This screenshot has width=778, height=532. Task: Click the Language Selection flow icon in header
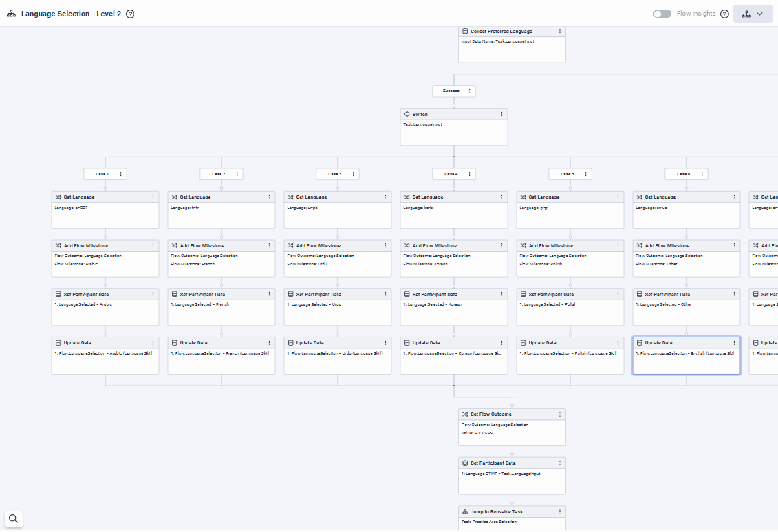click(11, 14)
